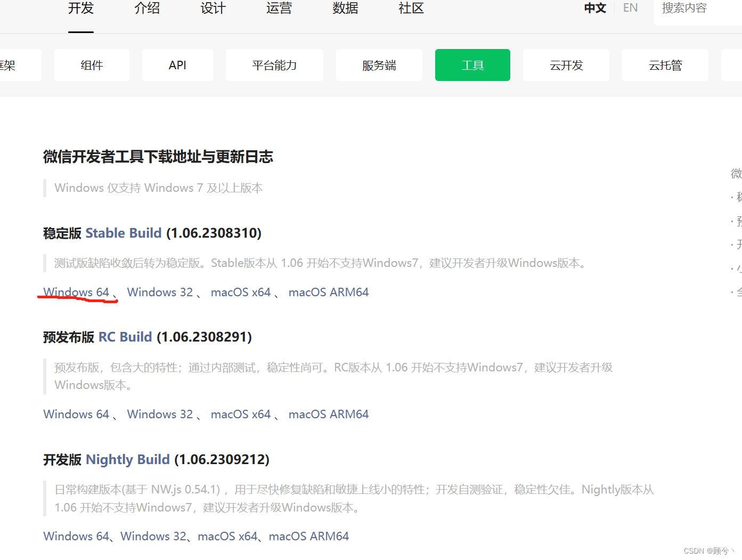The image size is (742, 560).
Task: Click the Windows 7 support note text
Action: (159, 188)
